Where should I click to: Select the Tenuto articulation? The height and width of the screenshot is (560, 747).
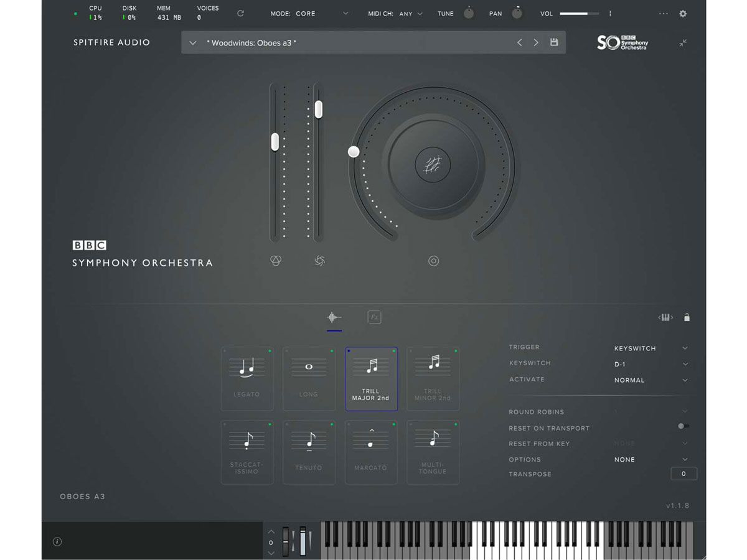(309, 452)
